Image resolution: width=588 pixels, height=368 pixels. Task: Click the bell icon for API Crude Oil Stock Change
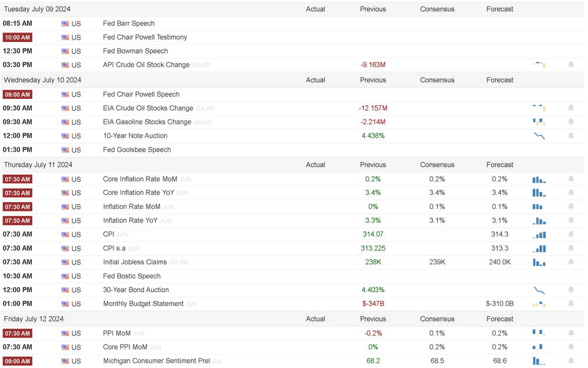[x=571, y=65]
